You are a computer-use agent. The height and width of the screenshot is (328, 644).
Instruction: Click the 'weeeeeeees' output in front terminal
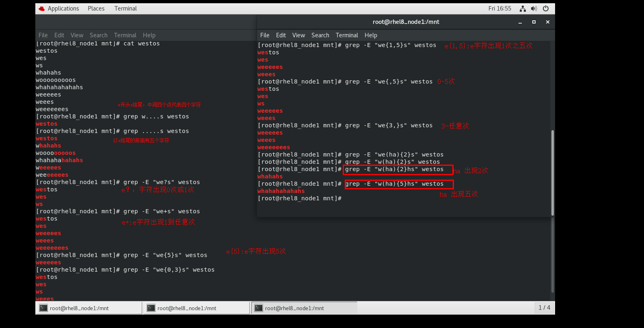point(274,147)
